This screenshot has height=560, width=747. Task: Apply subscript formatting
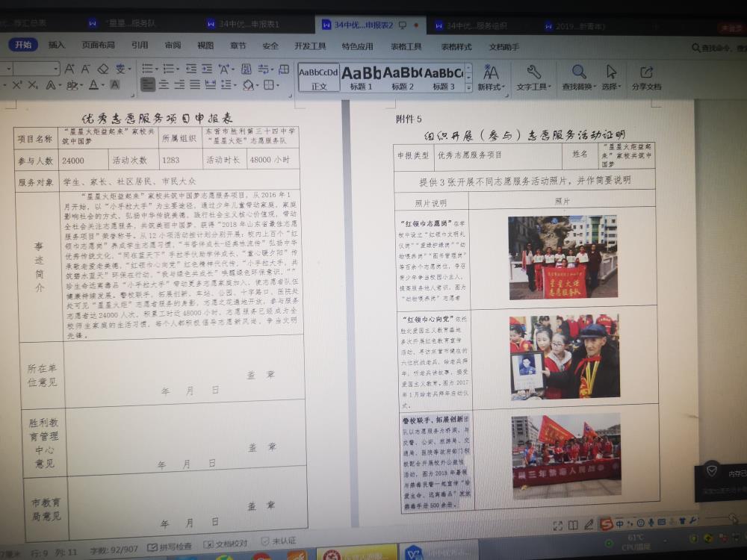[x=33, y=85]
